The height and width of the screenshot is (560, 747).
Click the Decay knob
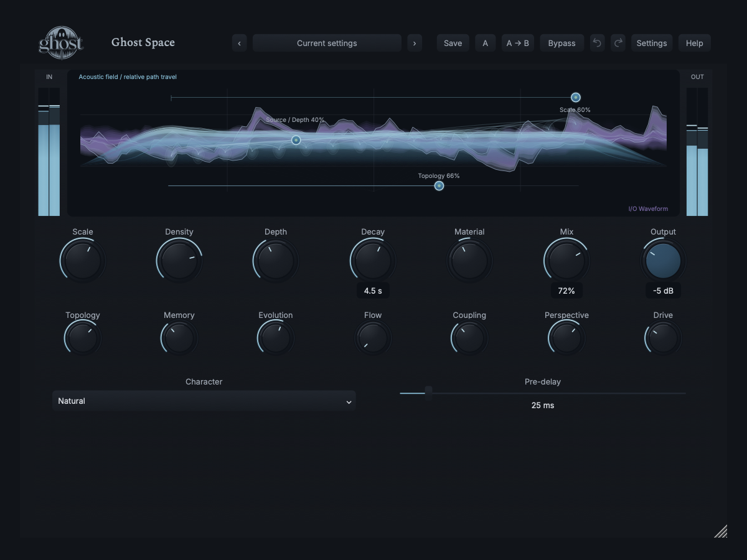click(x=373, y=261)
